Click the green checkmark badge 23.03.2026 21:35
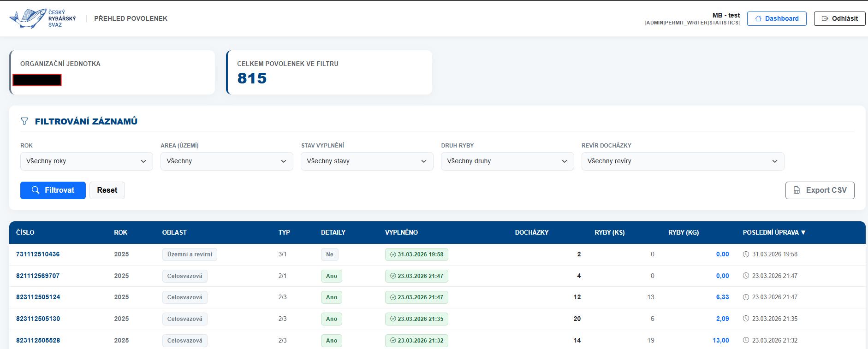The width and height of the screenshot is (868, 349). [x=416, y=319]
